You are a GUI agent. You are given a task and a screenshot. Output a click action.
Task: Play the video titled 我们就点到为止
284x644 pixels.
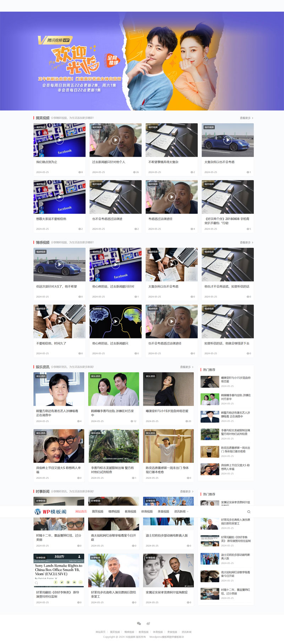click(x=59, y=140)
